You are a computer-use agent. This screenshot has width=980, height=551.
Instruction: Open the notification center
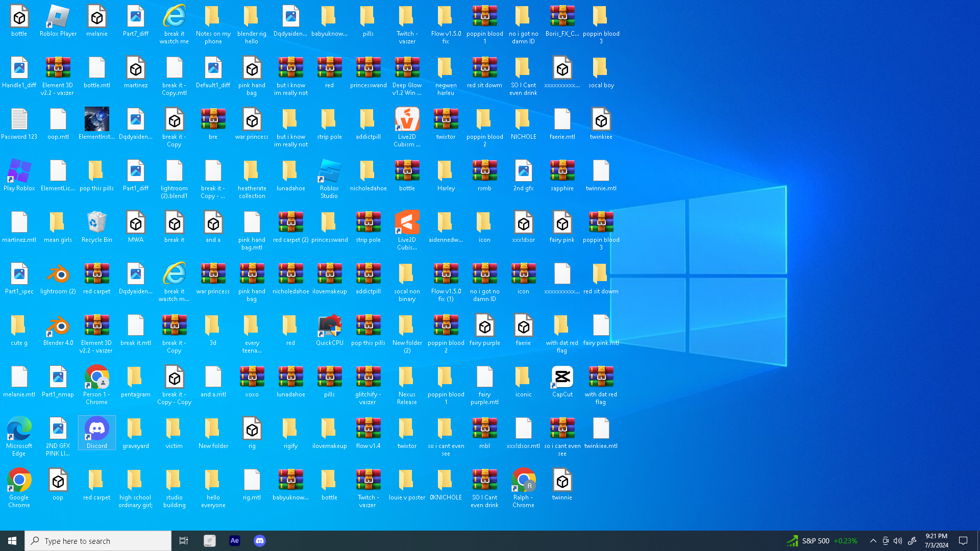pyautogui.click(x=963, y=541)
